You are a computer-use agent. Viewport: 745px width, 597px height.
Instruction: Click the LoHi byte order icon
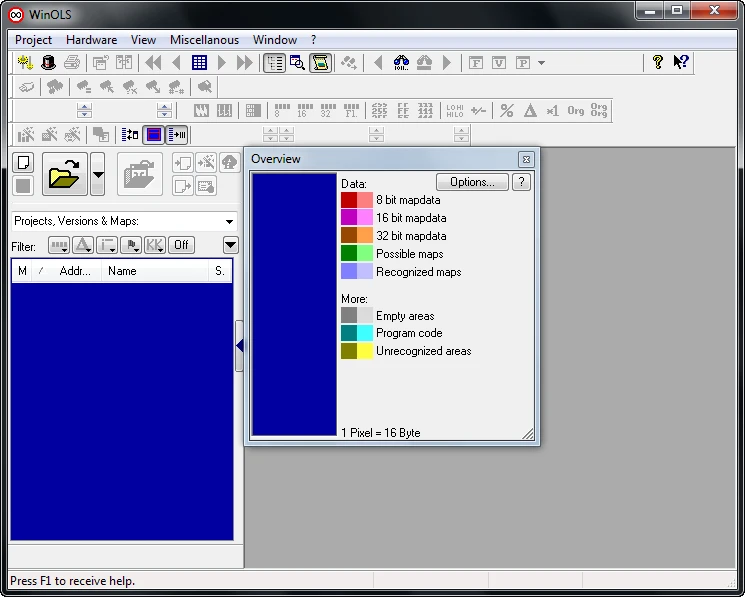[455, 111]
